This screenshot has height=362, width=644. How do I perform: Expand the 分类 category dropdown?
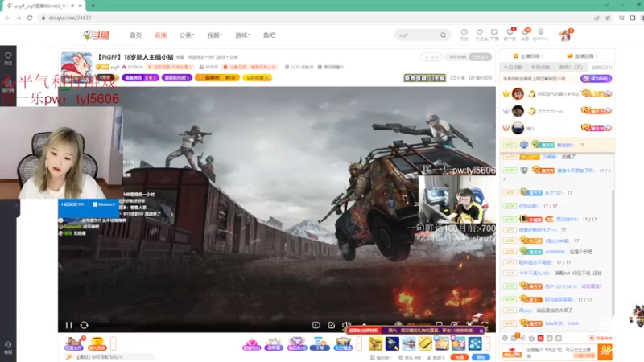(187, 35)
